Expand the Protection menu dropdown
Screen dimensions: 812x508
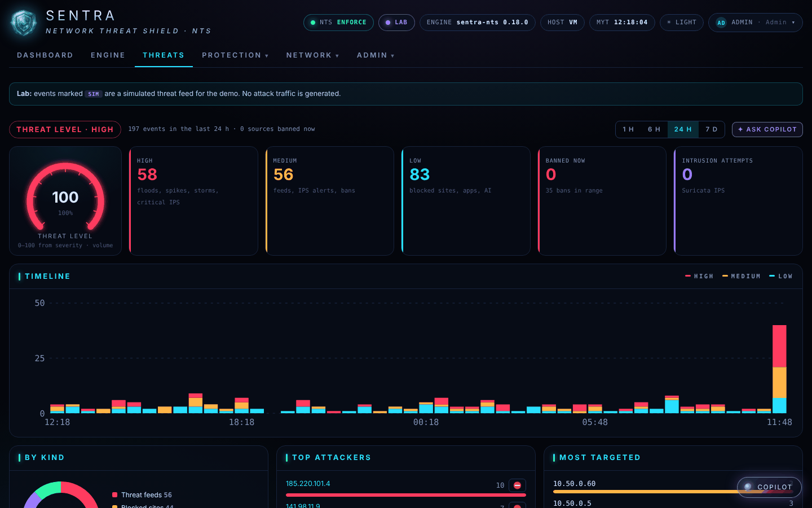235,55
